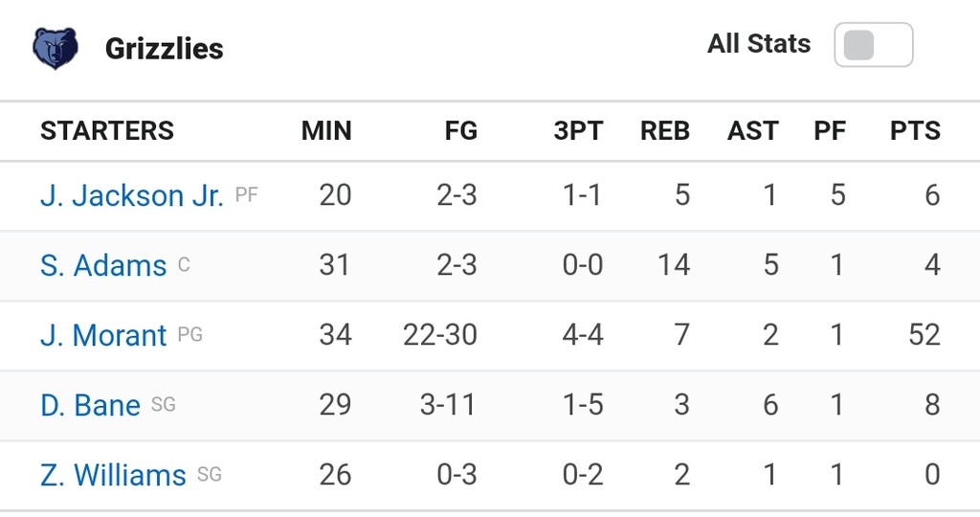Screen dimensions: 980x517
Task: Open Z. Williams player profile
Action: [x=113, y=475]
